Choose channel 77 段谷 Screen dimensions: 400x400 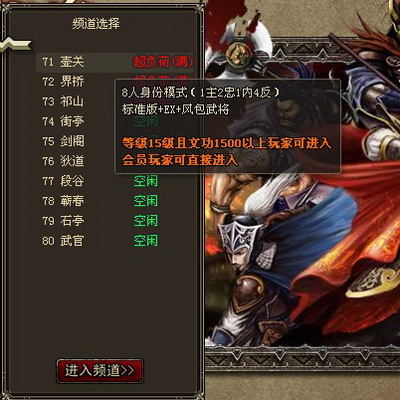tap(114, 181)
